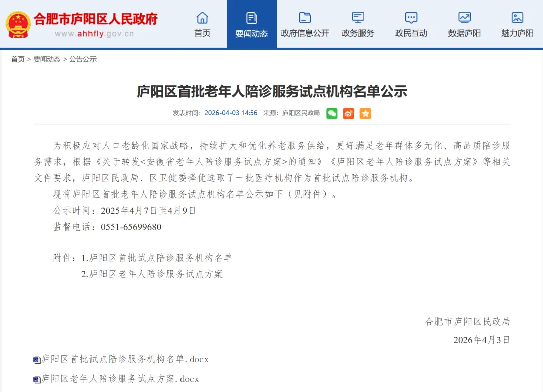
Task: Go to 首页 in breadcrumb
Action: pos(18,59)
